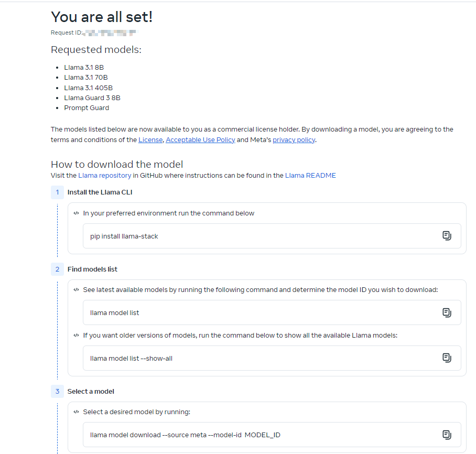Open the License link

click(x=150, y=140)
